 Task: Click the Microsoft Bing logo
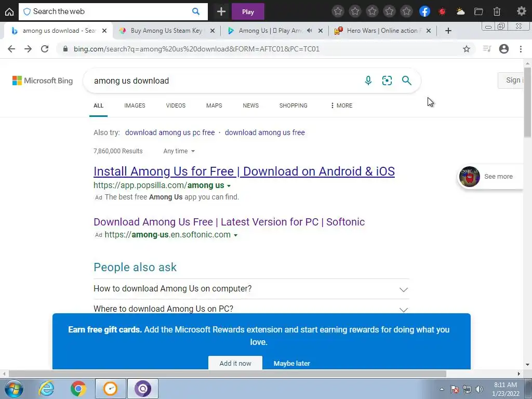pos(43,81)
